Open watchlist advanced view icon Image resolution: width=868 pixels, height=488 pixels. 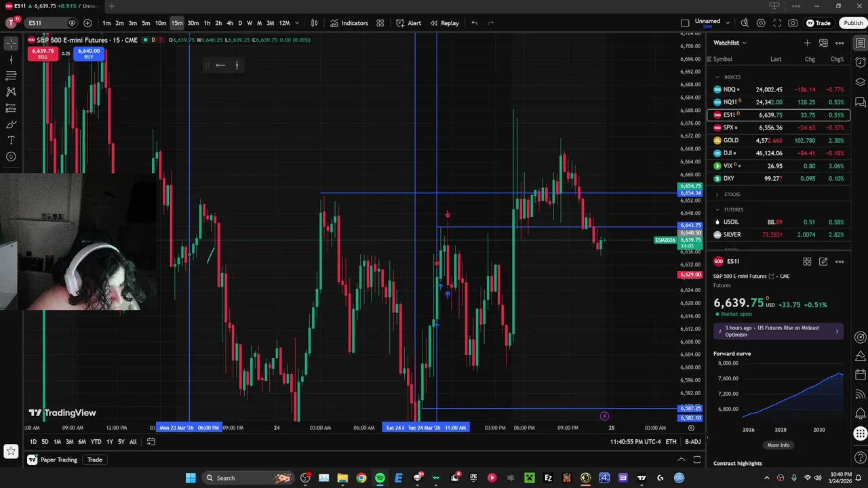[823, 43]
